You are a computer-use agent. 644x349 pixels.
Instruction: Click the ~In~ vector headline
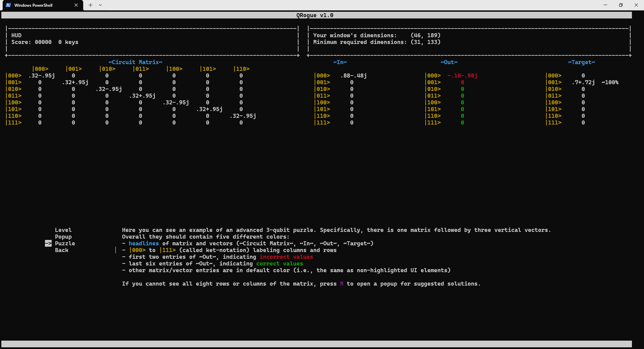click(x=340, y=62)
